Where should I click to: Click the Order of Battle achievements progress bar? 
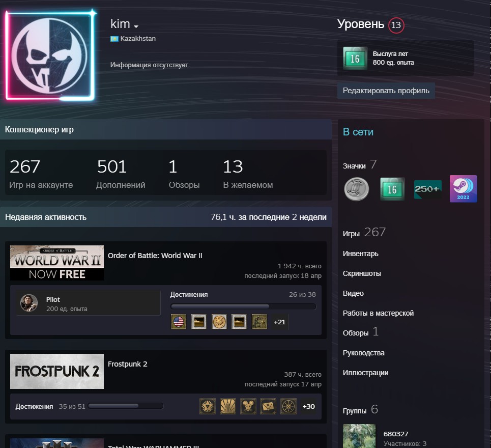tap(243, 306)
